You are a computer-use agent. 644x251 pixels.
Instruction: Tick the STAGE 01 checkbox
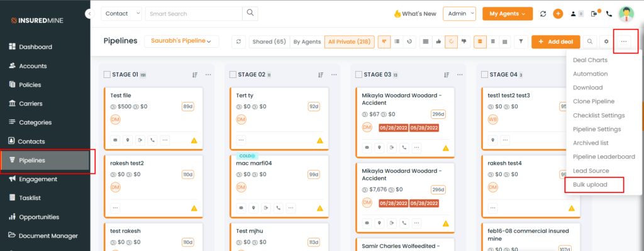107,74
